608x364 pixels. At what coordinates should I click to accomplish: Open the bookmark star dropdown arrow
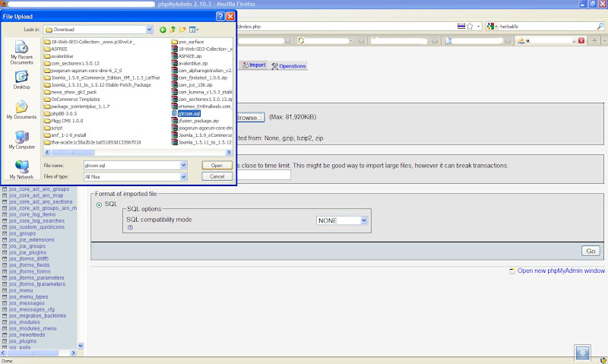click(478, 27)
